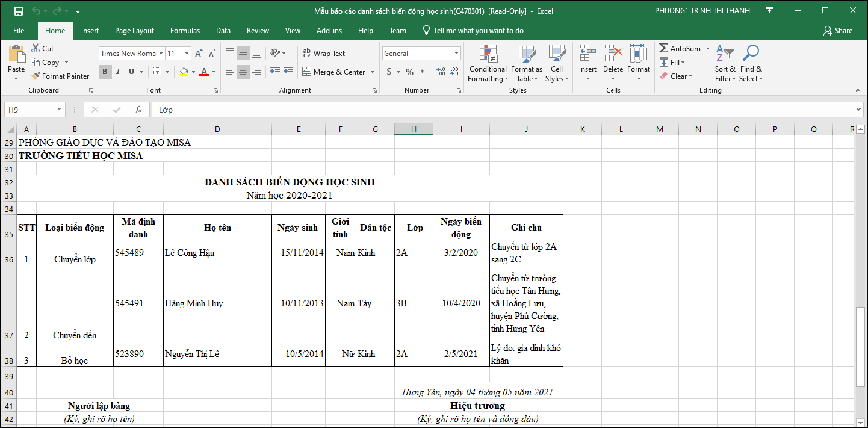Open the Formulas ribbon tab

[185, 31]
